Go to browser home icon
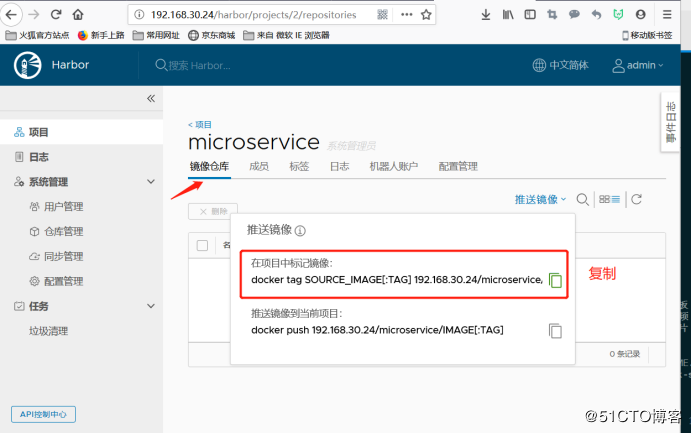The height and width of the screenshot is (433, 692). (x=78, y=15)
